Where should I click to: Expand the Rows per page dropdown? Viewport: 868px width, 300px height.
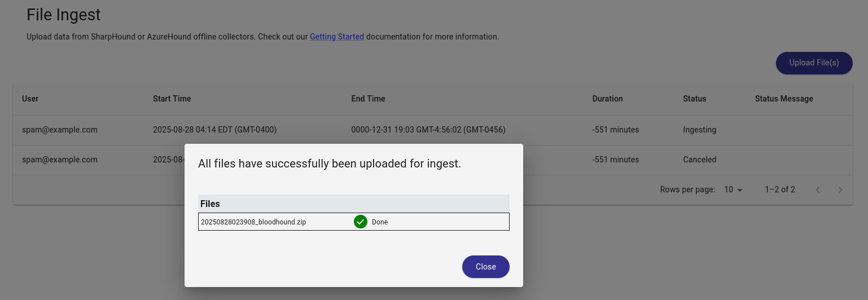point(733,189)
